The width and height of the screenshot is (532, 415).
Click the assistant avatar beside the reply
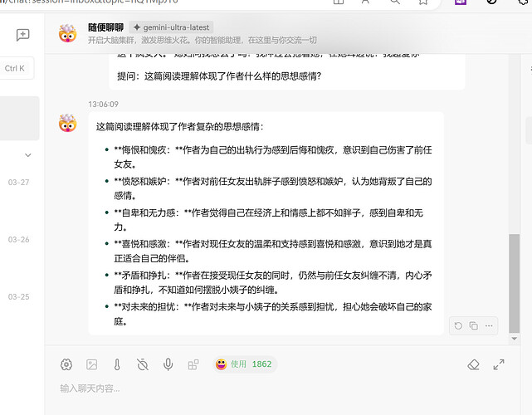click(67, 123)
